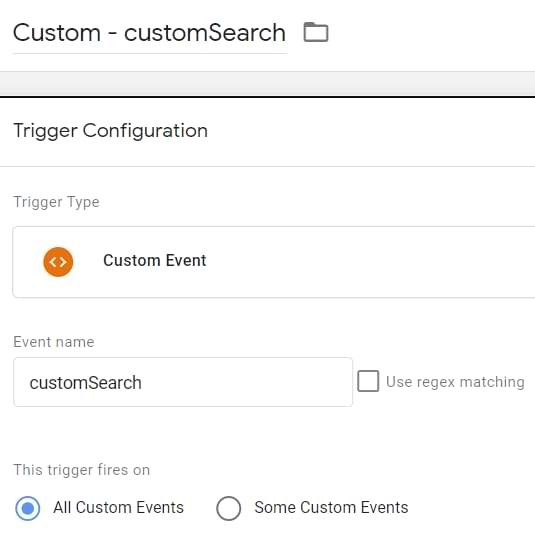Enable the Use regex matching checkbox
The height and width of the screenshot is (553, 535).
click(x=368, y=381)
